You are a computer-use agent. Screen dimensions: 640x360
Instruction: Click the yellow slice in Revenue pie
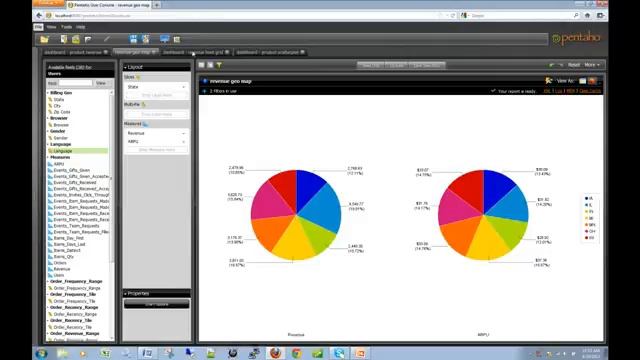click(x=294, y=242)
